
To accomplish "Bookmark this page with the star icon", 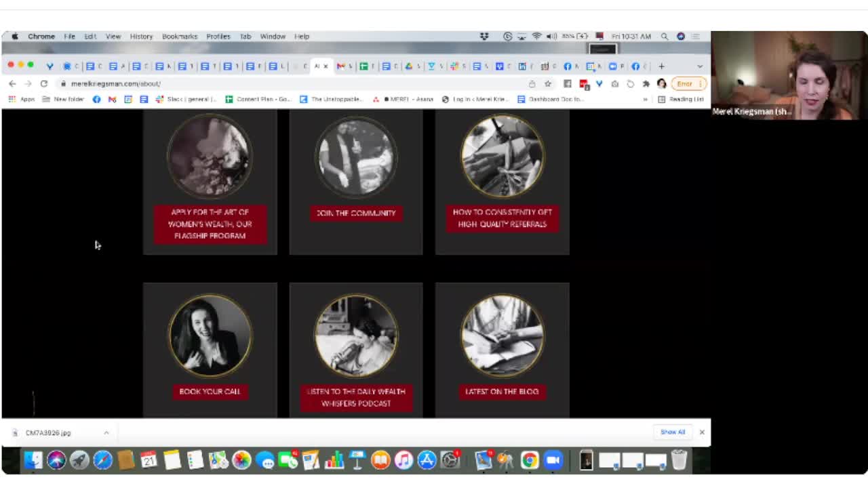I will (x=548, y=83).
